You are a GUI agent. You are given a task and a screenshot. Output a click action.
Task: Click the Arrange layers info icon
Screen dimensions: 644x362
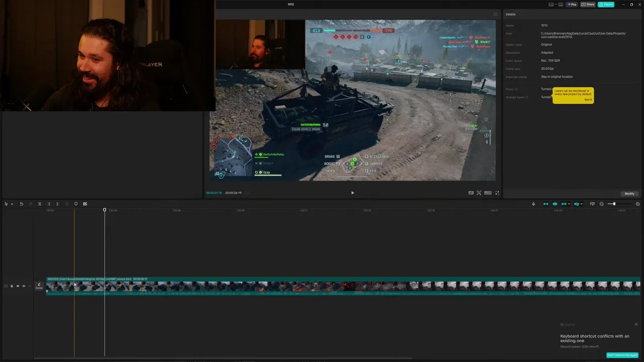(x=527, y=97)
